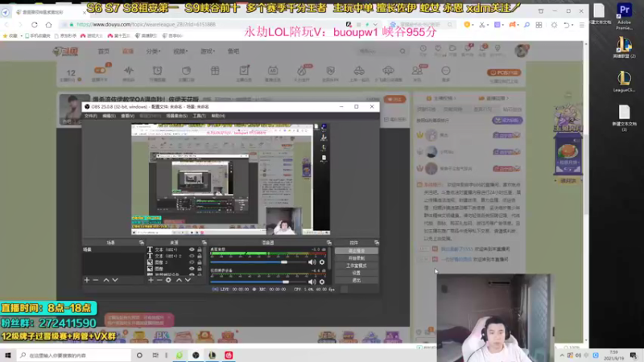This screenshot has height=362, width=644.
Task: Pop out the OBS Scenes dock panel
Action: 142,243
